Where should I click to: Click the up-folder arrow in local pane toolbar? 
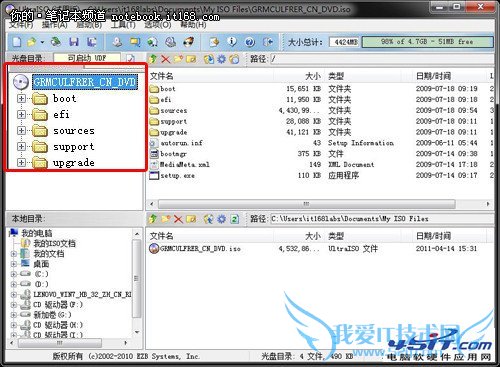point(153,219)
